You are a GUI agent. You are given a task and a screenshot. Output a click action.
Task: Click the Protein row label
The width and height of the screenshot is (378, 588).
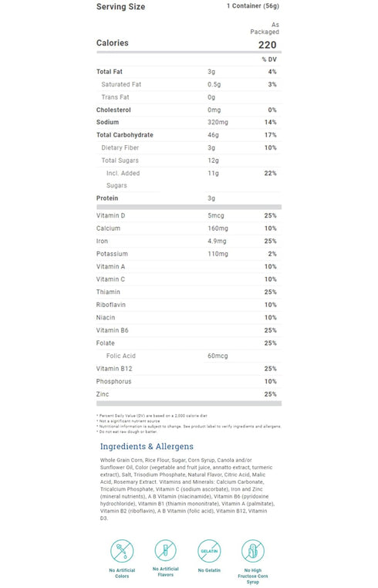click(x=107, y=198)
